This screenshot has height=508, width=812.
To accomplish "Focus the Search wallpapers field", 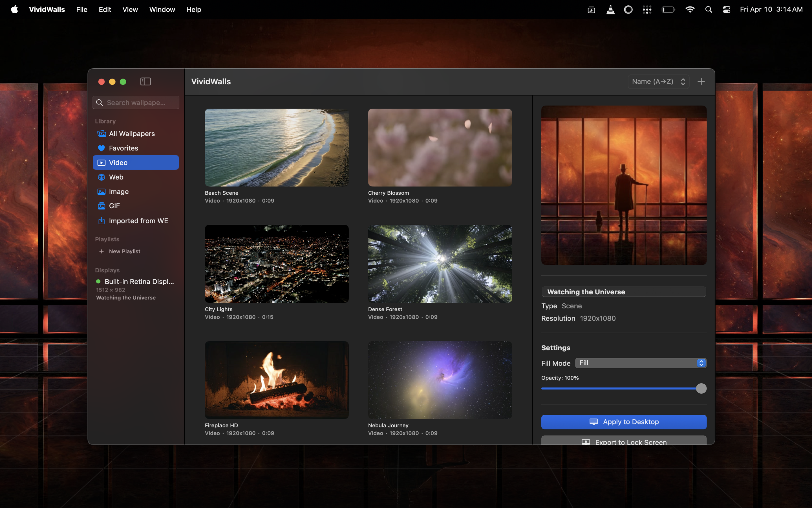I will [x=136, y=102].
